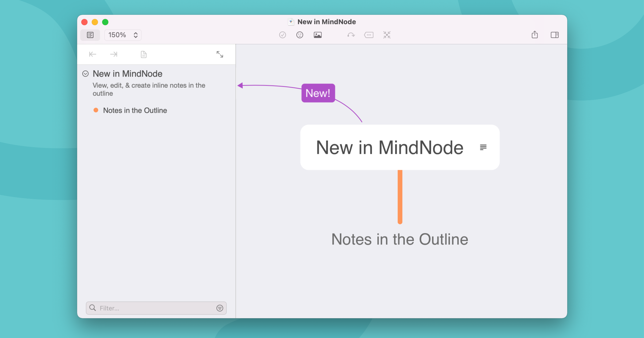
Task: Select the New in MindNode main node
Action: click(x=400, y=147)
